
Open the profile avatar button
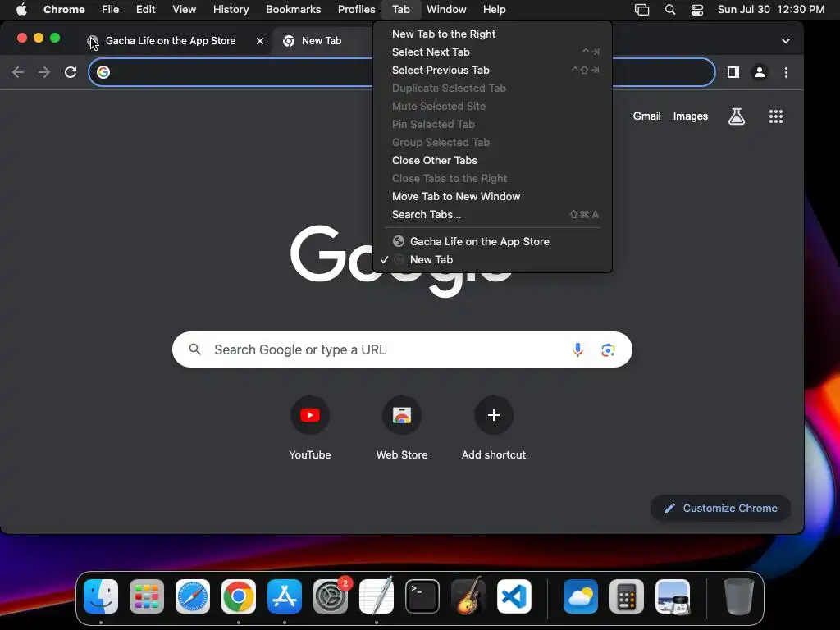pos(759,72)
